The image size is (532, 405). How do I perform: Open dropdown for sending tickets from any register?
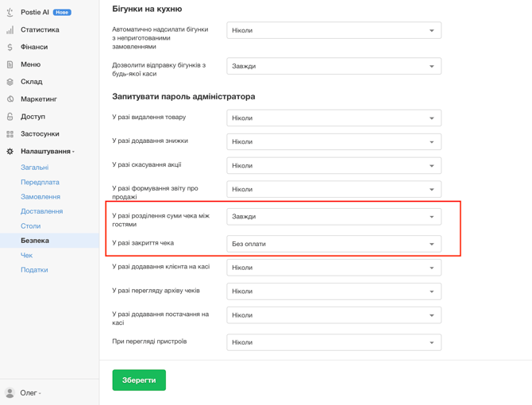click(333, 66)
